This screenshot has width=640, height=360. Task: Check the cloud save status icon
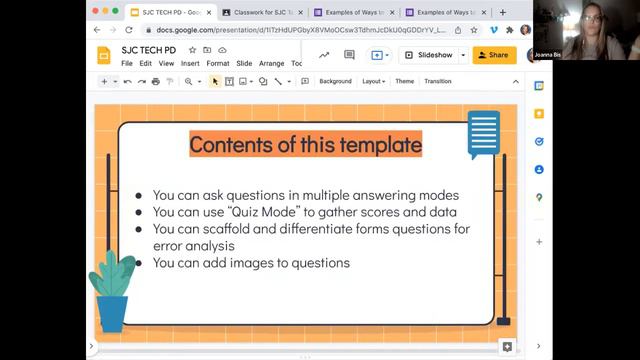click(x=222, y=50)
